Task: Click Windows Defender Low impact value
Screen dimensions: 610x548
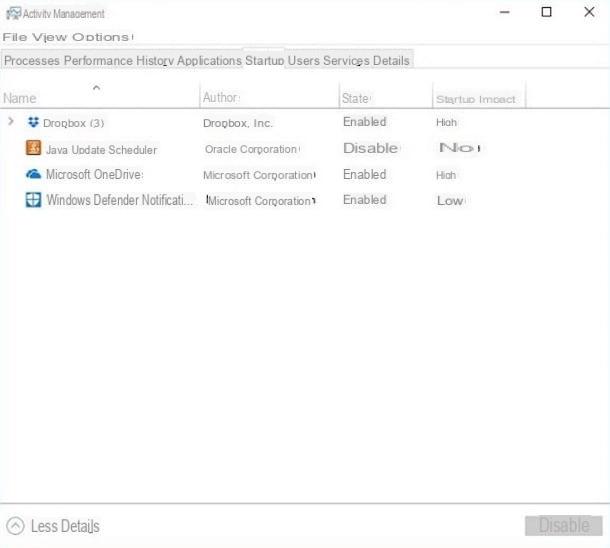Action: click(450, 201)
